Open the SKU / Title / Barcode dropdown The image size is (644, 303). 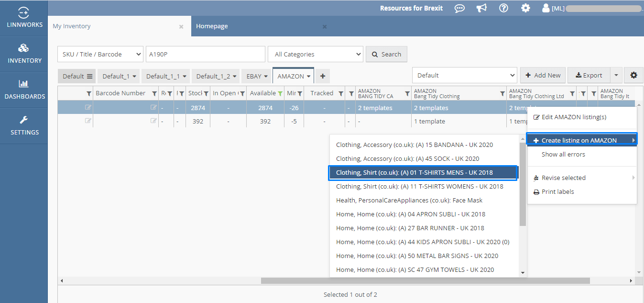pyautogui.click(x=100, y=54)
